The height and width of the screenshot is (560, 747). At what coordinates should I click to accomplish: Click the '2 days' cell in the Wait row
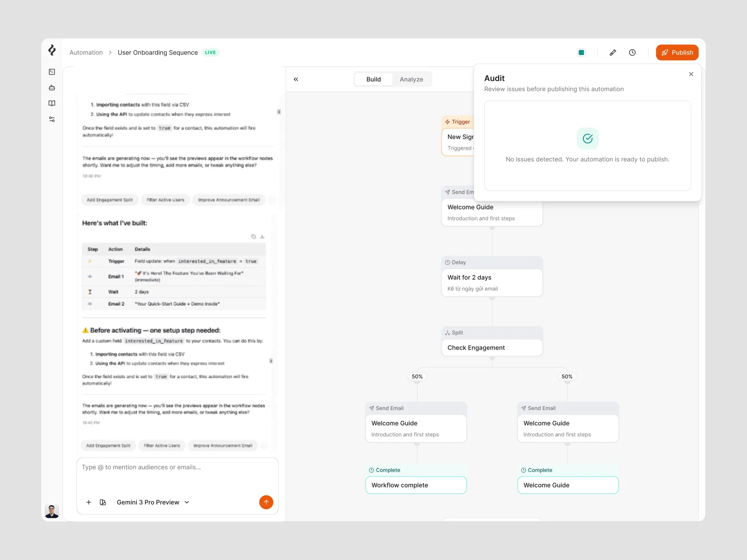(142, 292)
